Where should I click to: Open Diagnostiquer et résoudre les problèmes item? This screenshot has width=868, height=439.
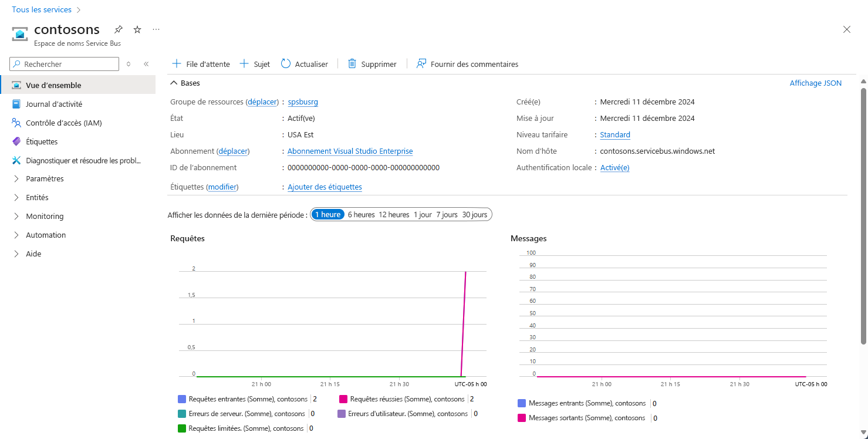[78, 160]
